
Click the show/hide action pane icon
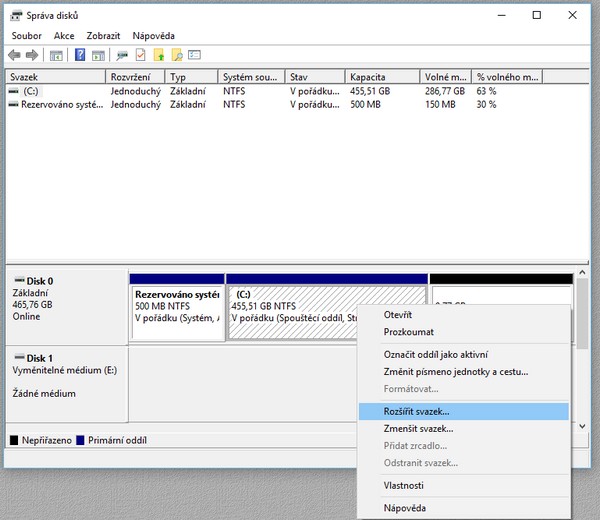98,55
